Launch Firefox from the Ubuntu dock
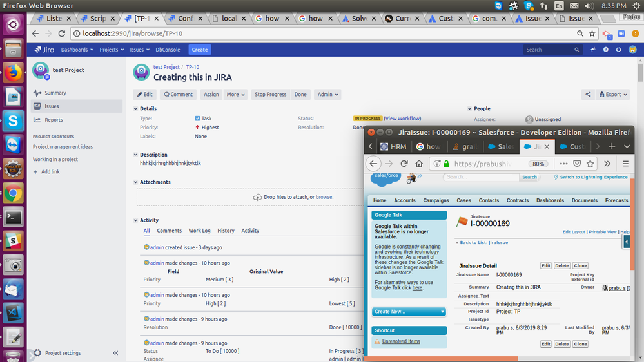Viewport: 644px width, 362px height. click(13, 73)
